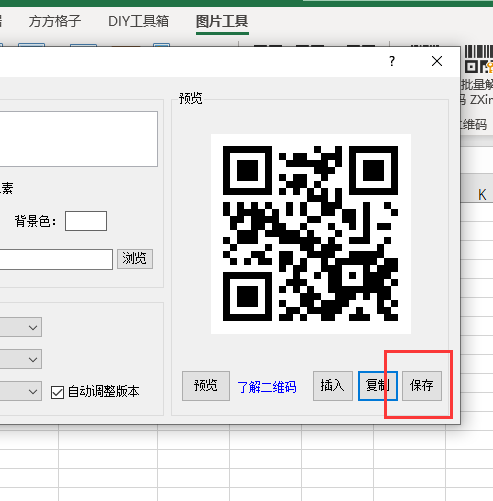Screen dimensions: 493x501
Task: Click the logo file path field
Action: point(56,259)
